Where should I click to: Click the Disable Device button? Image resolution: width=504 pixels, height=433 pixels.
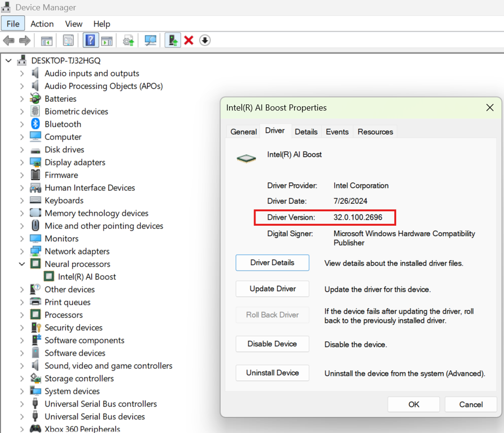272,344
